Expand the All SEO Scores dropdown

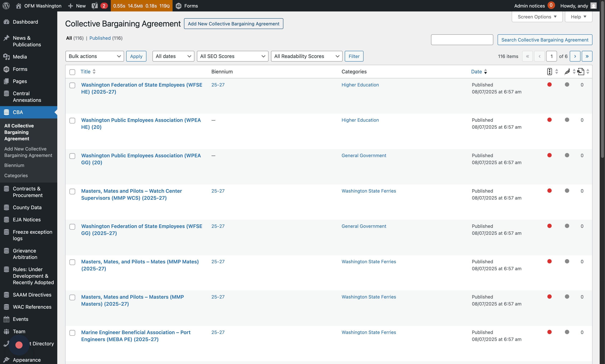click(x=232, y=56)
